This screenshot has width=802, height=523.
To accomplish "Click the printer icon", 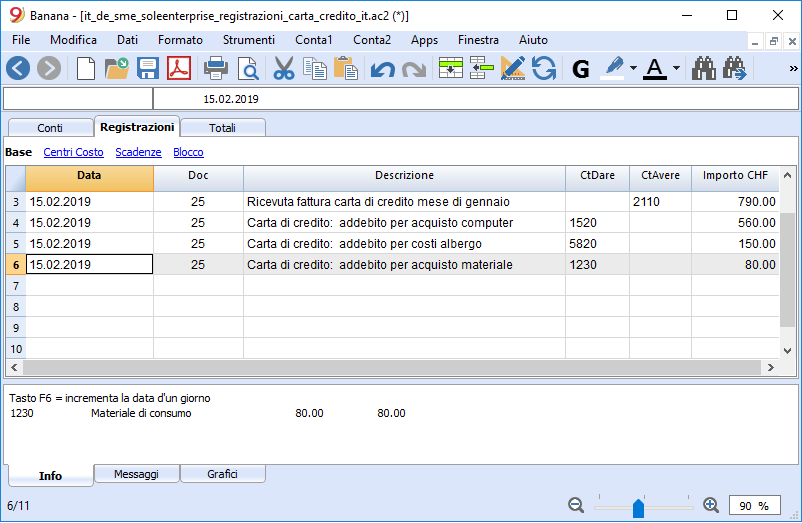I will (216, 68).
